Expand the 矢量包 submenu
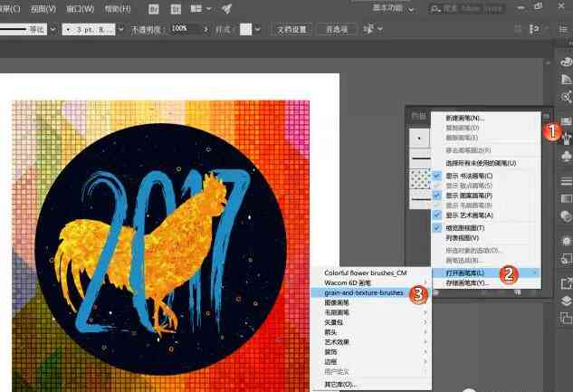This screenshot has height=392, width=573. click(x=425, y=322)
